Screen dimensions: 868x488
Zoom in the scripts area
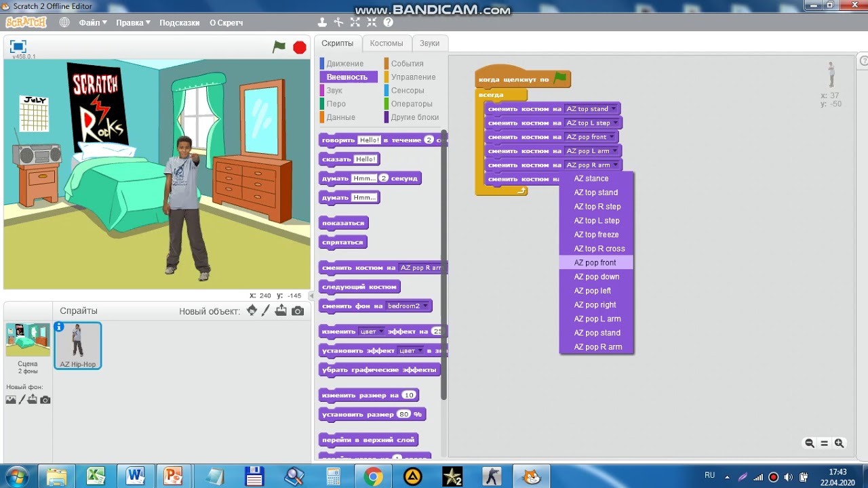click(x=839, y=443)
